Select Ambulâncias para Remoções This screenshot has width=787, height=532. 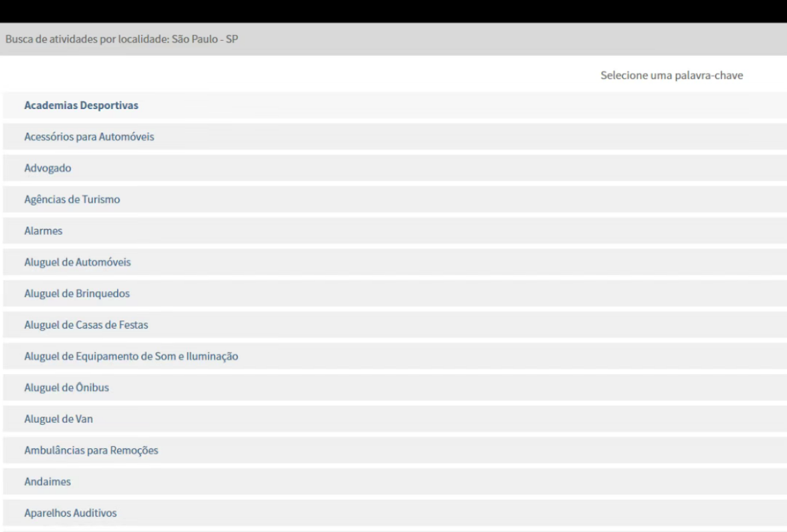(91, 450)
